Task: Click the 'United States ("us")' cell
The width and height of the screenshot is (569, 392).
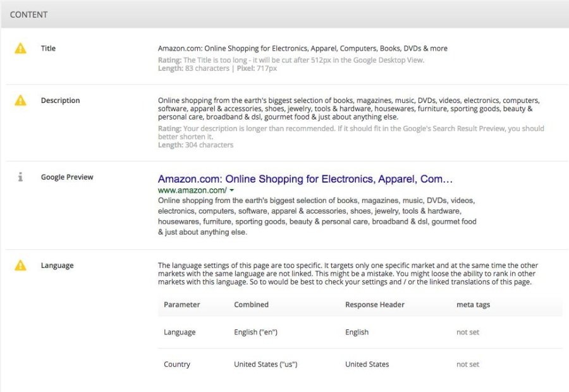Action: tap(266, 364)
